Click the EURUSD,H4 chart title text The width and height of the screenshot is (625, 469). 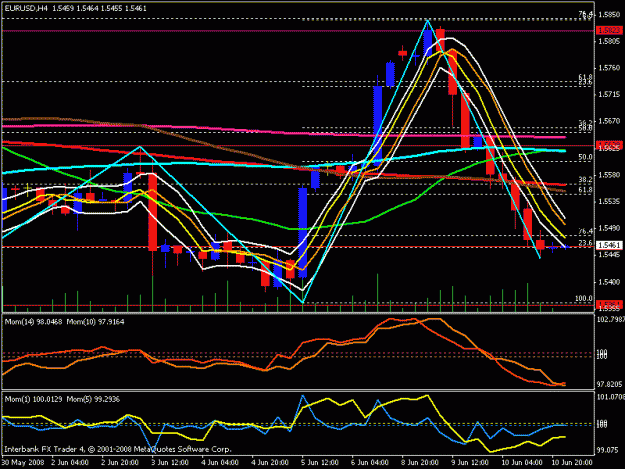click(x=26, y=8)
